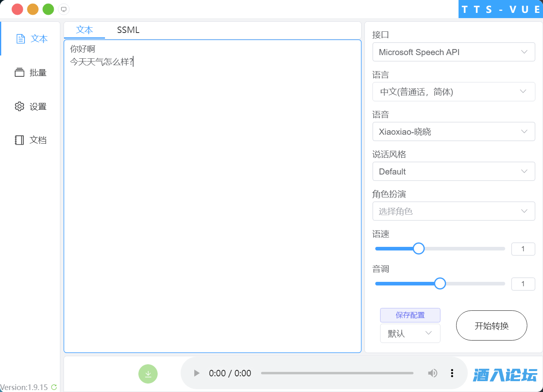
Task: Expand the Xiaoxiao-晓晓 voice dropdown
Action: (453, 132)
